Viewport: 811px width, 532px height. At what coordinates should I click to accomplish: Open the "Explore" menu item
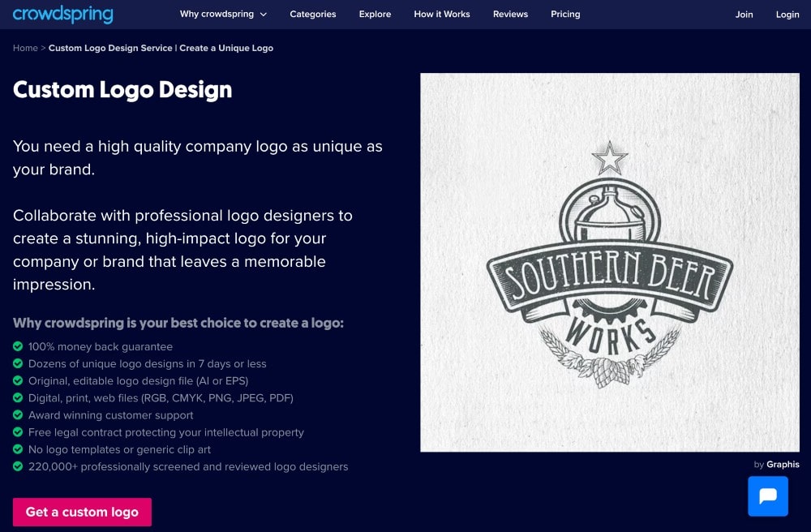(x=375, y=14)
